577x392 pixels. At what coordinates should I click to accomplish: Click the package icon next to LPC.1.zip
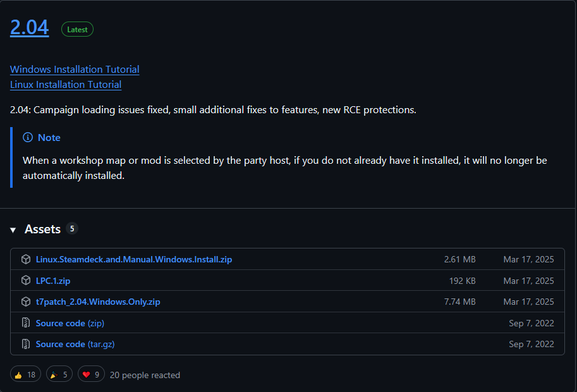click(26, 280)
